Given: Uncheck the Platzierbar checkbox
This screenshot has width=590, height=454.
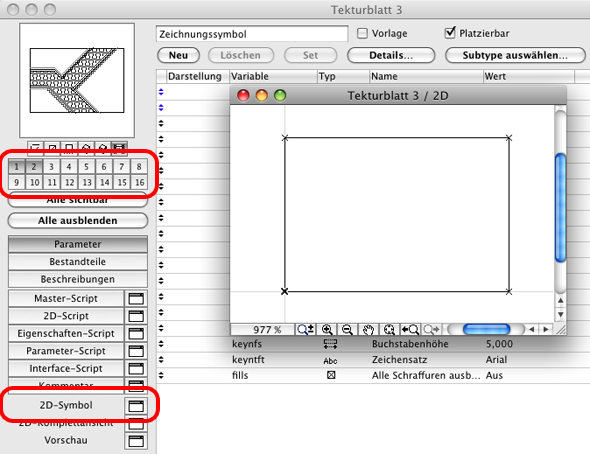Looking at the screenshot, I should pyautogui.click(x=450, y=33).
